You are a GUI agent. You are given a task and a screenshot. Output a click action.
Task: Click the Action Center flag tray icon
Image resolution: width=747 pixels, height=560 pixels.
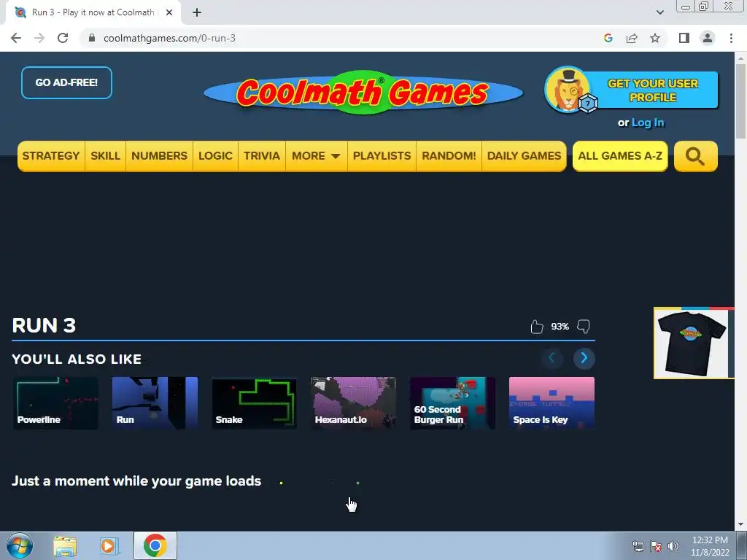click(x=656, y=546)
